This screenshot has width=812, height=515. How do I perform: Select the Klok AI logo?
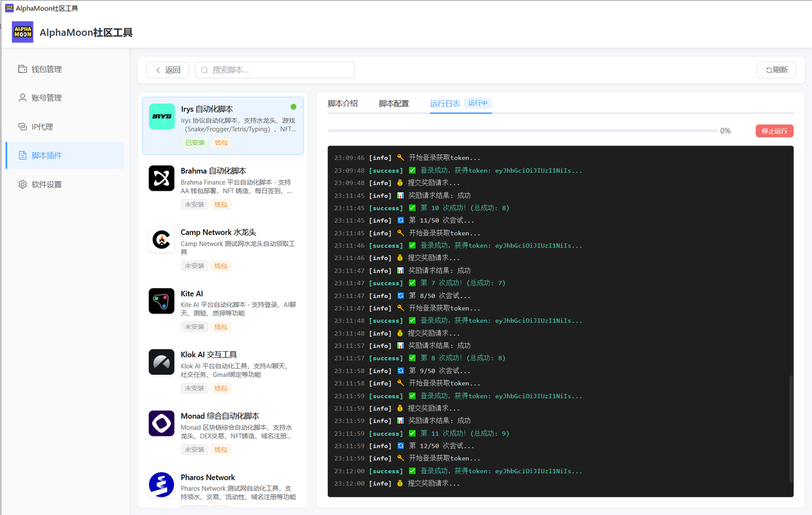162,362
